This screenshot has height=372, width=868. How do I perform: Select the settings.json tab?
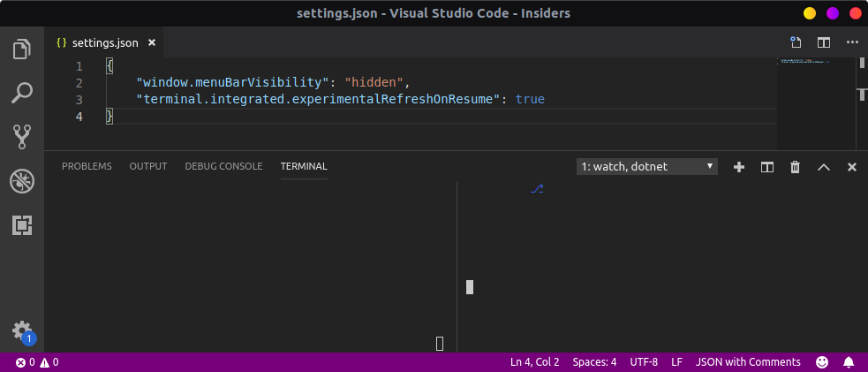click(104, 42)
